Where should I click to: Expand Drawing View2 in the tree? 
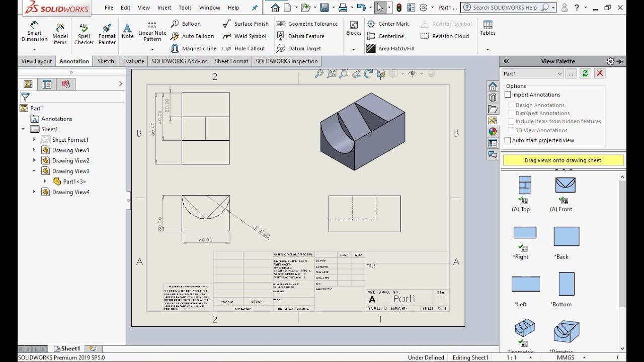(x=34, y=160)
